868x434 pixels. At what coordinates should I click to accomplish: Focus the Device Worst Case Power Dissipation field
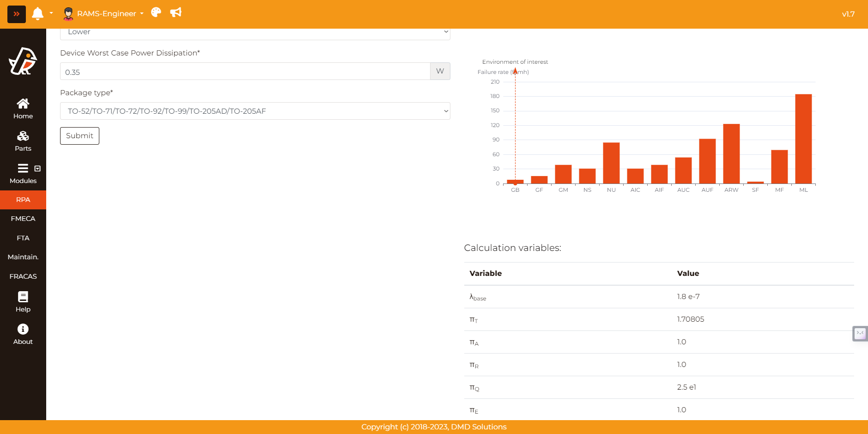245,72
